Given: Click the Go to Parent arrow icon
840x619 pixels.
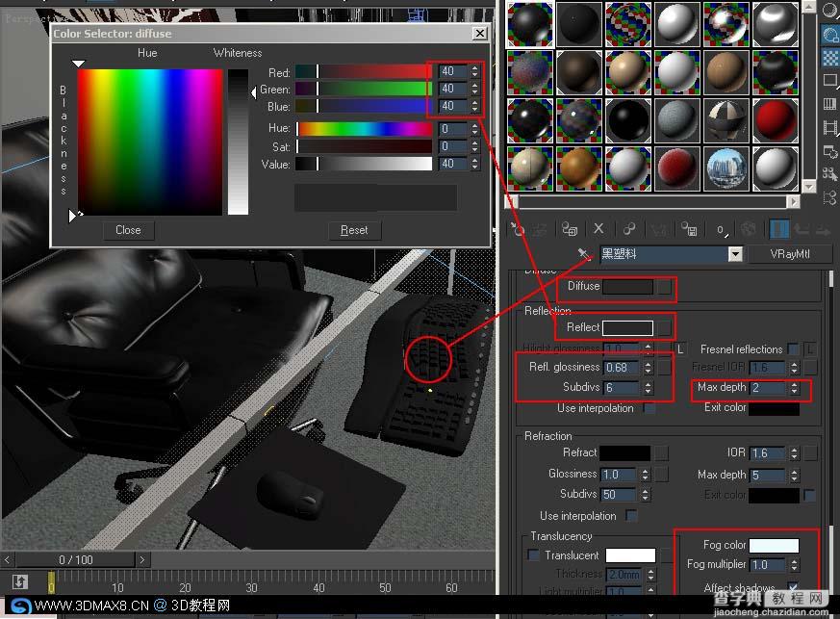Looking at the screenshot, I should coord(802,229).
